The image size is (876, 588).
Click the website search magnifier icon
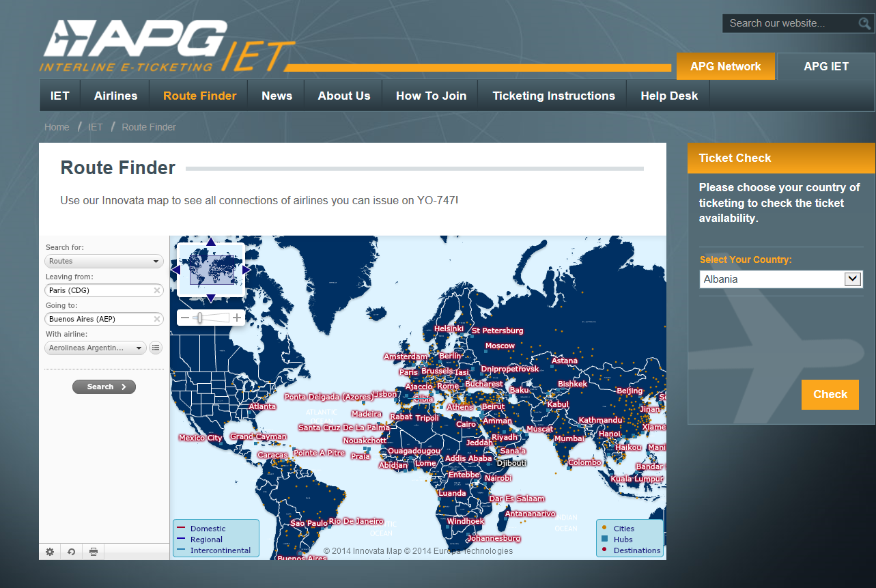click(864, 23)
